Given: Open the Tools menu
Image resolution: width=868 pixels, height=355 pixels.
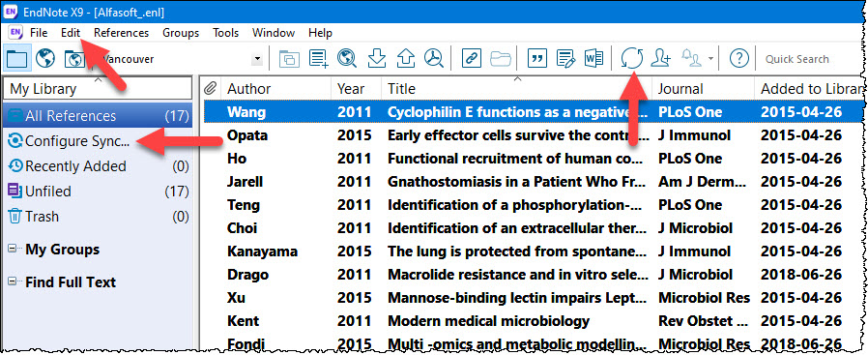Looking at the screenshot, I should (x=226, y=33).
